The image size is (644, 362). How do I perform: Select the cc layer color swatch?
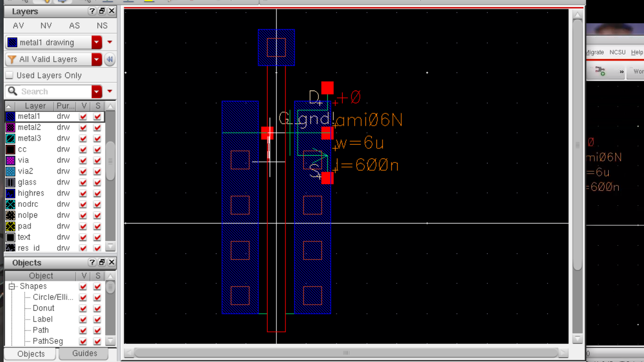[10, 149]
